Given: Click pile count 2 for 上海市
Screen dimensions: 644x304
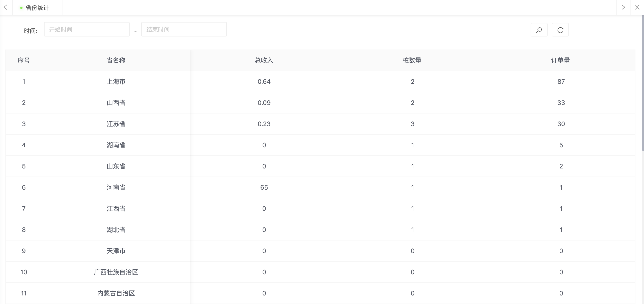Looking at the screenshot, I should [412, 82].
